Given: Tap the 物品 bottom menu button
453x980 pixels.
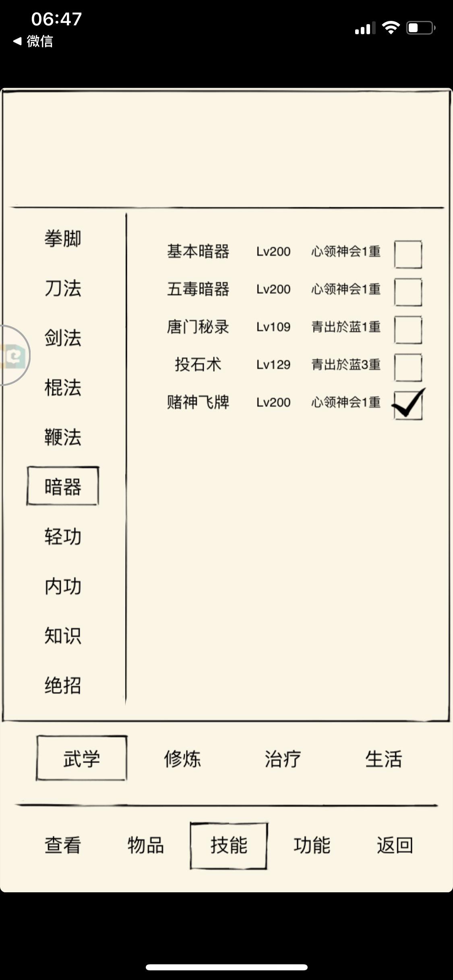Looking at the screenshot, I should (x=146, y=845).
